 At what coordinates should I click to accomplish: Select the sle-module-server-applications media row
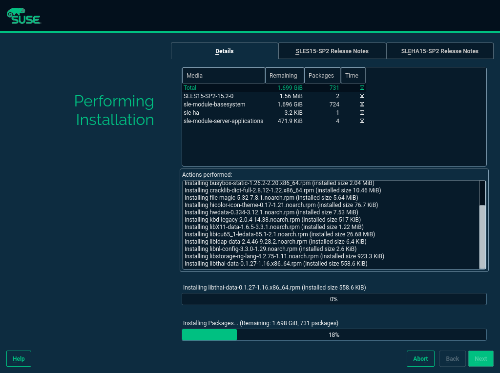(x=274, y=121)
